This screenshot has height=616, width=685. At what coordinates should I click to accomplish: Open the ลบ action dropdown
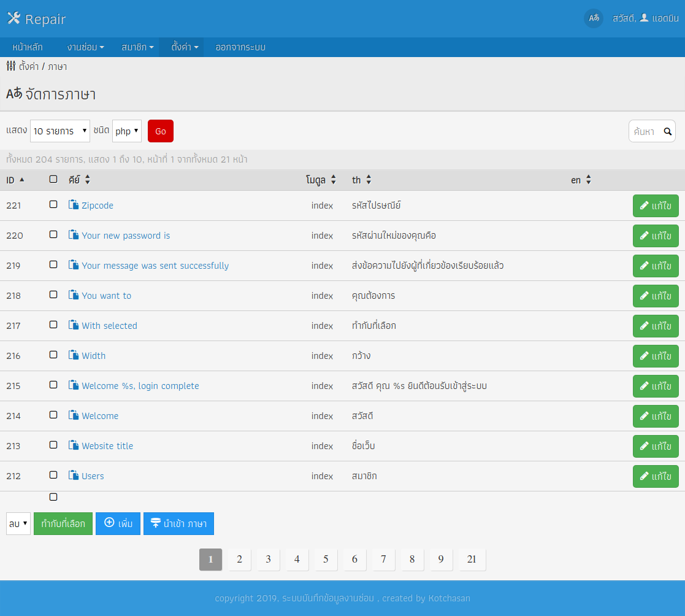18,523
